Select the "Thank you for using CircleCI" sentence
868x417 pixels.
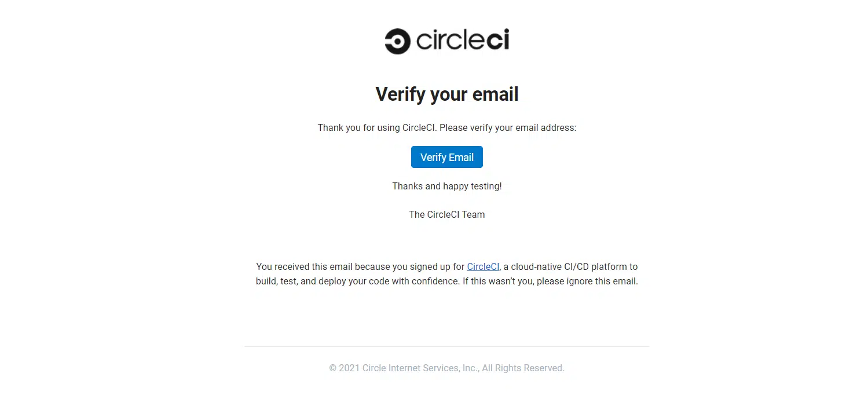(377, 127)
